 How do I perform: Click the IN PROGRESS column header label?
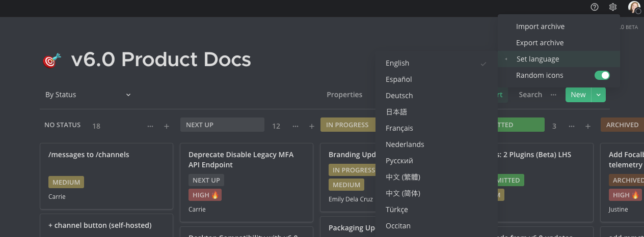(x=347, y=125)
